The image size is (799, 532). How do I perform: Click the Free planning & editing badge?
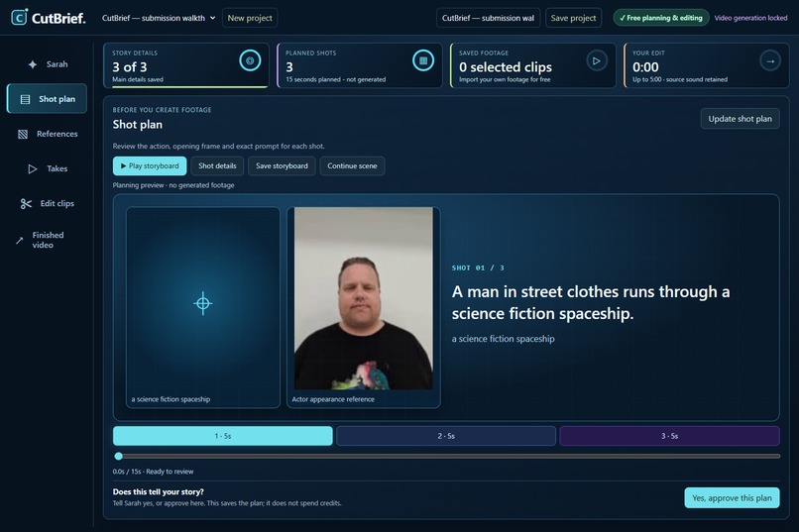[661, 18]
